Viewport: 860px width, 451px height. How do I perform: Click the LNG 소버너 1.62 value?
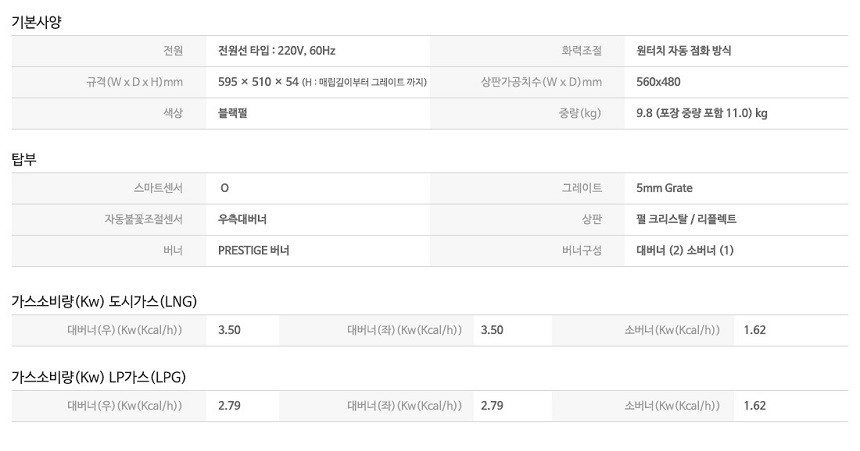click(755, 330)
